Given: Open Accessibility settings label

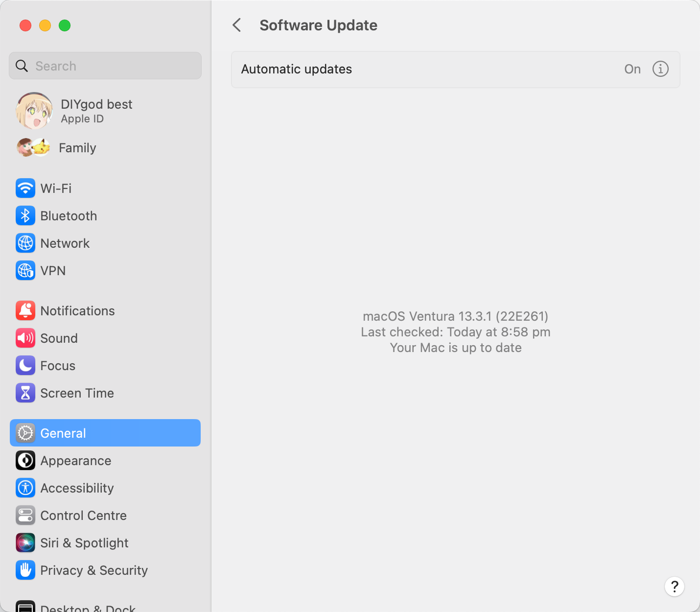Looking at the screenshot, I should [x=77, y=488].
